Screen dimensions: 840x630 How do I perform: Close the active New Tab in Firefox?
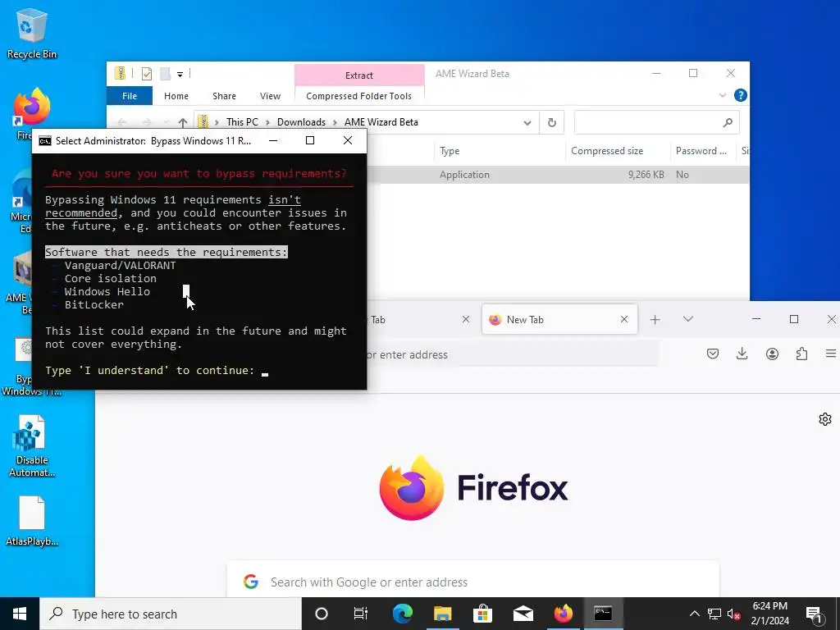[624, 319]
